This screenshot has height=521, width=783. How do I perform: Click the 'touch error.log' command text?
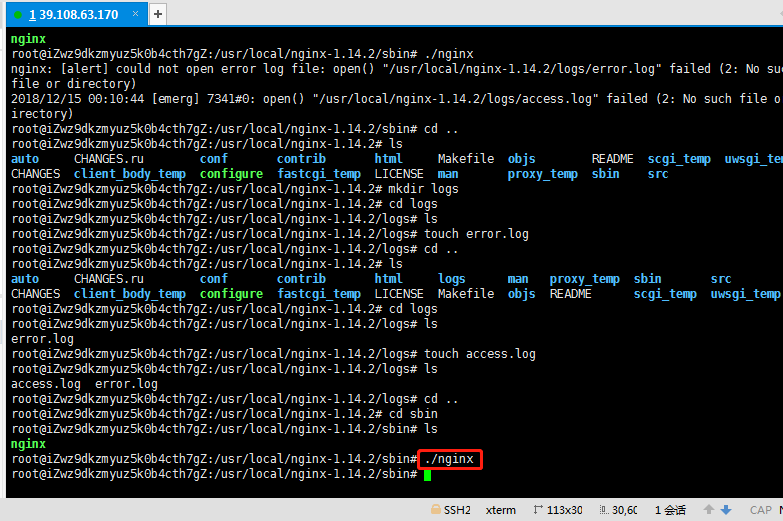[476, 234]
